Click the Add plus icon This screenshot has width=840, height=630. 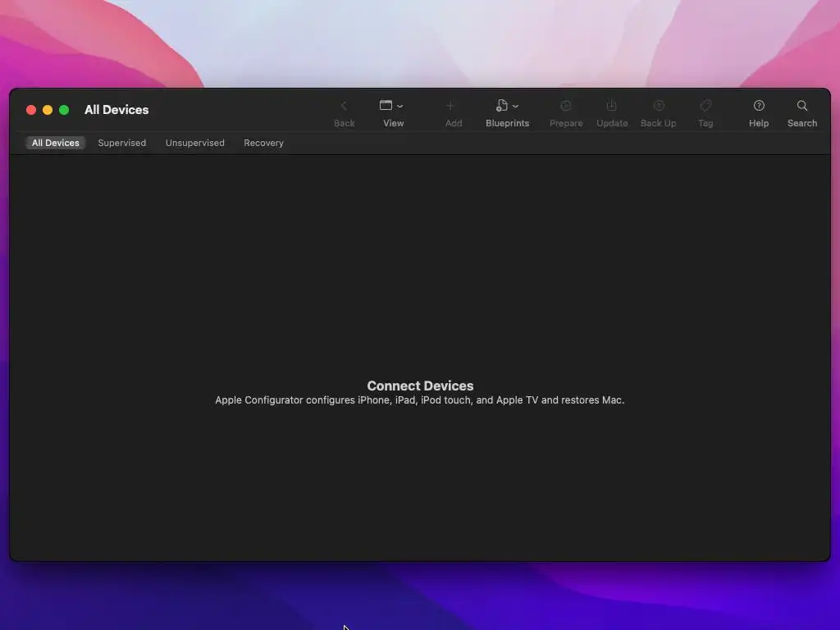pos(450,106)
